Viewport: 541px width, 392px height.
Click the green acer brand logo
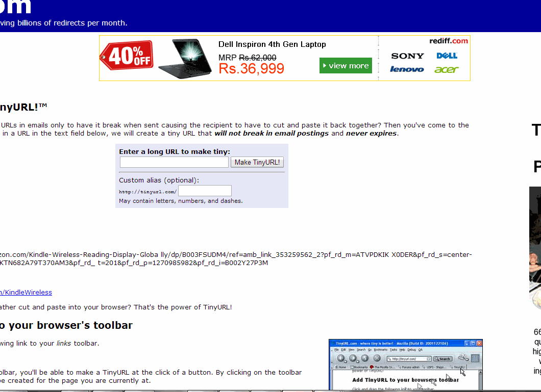point(447,70)
